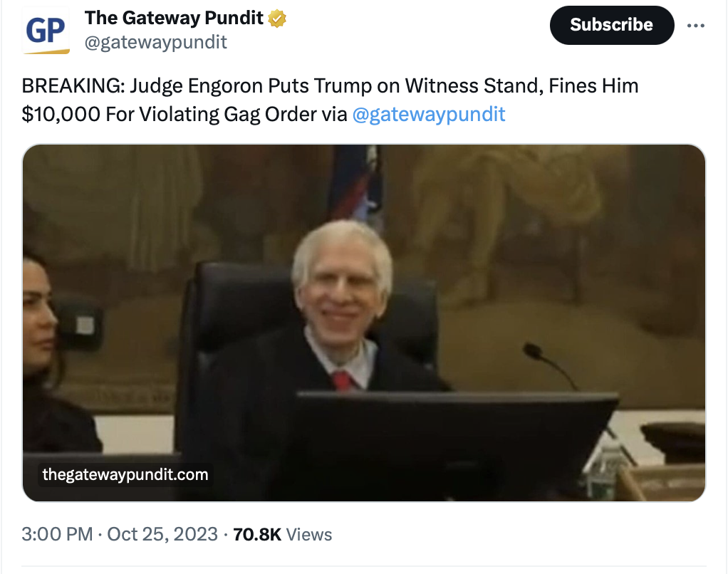Follow the blue @gatewaypundit mention in tweet

(429, 114)
